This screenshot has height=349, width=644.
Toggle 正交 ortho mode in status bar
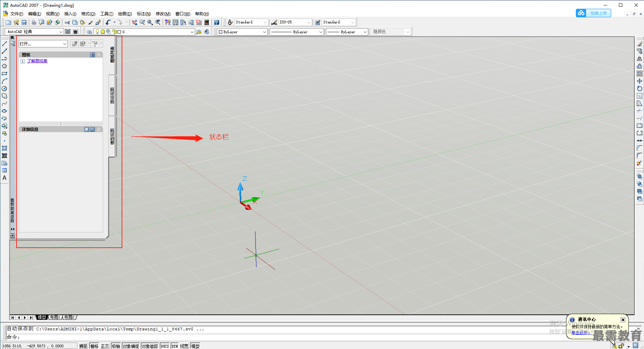tap(105, 346)
